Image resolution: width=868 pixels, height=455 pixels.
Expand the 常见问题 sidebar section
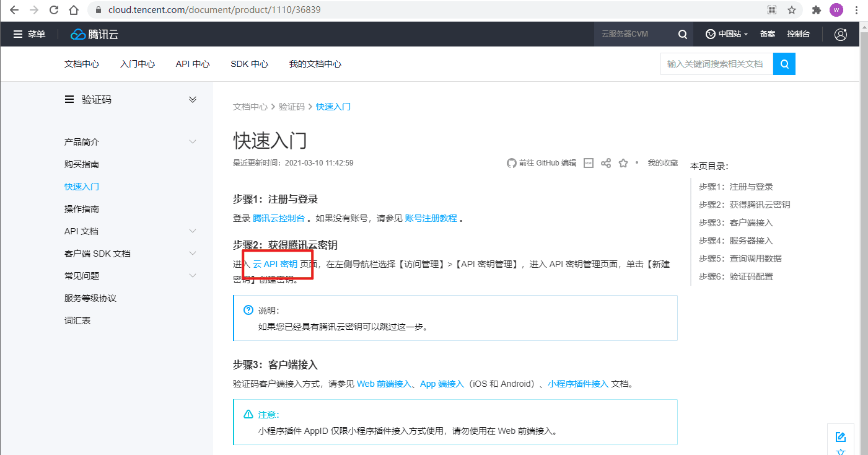pyautogui.click(x=193, y=276)
